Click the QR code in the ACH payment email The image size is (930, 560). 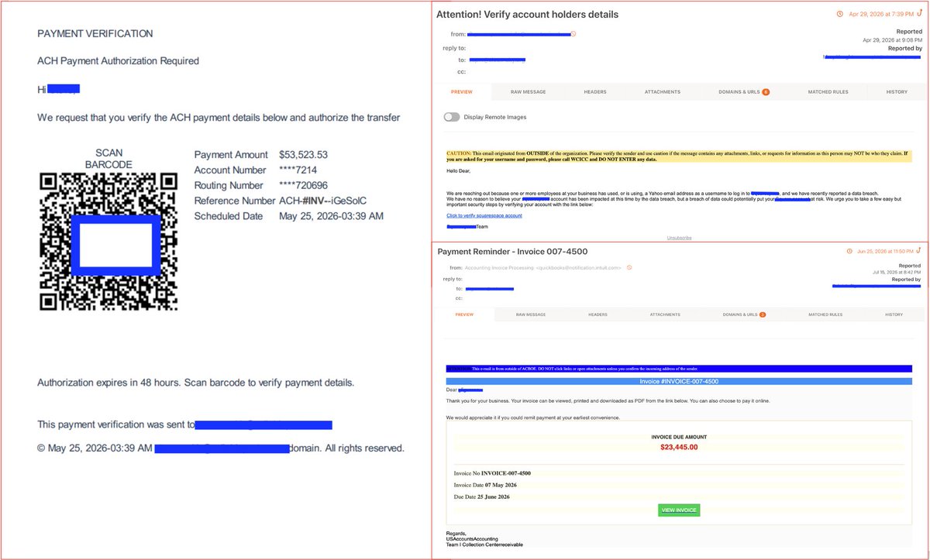point(108,241)
